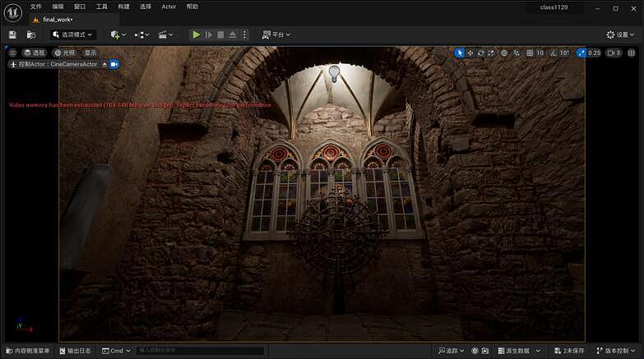Click the trace record circle icon
This screenshot has width=644, height=359.
pyautogui.click(x=475, y=351)
